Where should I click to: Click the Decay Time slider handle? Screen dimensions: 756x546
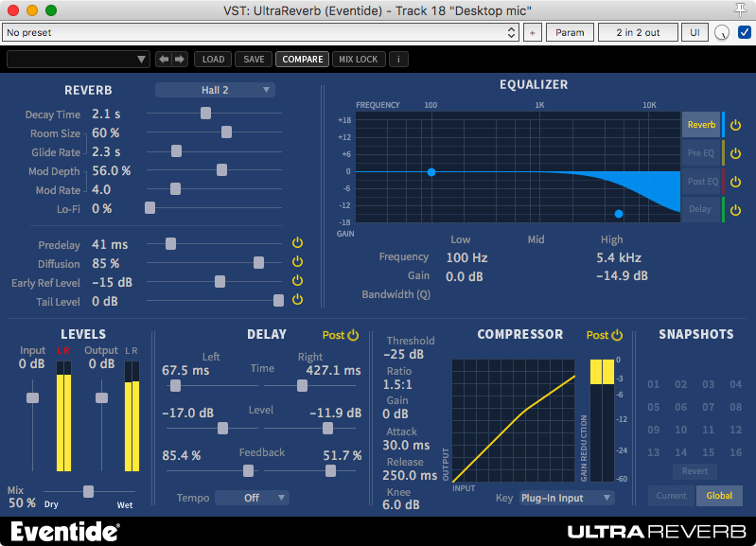point(206,113)
